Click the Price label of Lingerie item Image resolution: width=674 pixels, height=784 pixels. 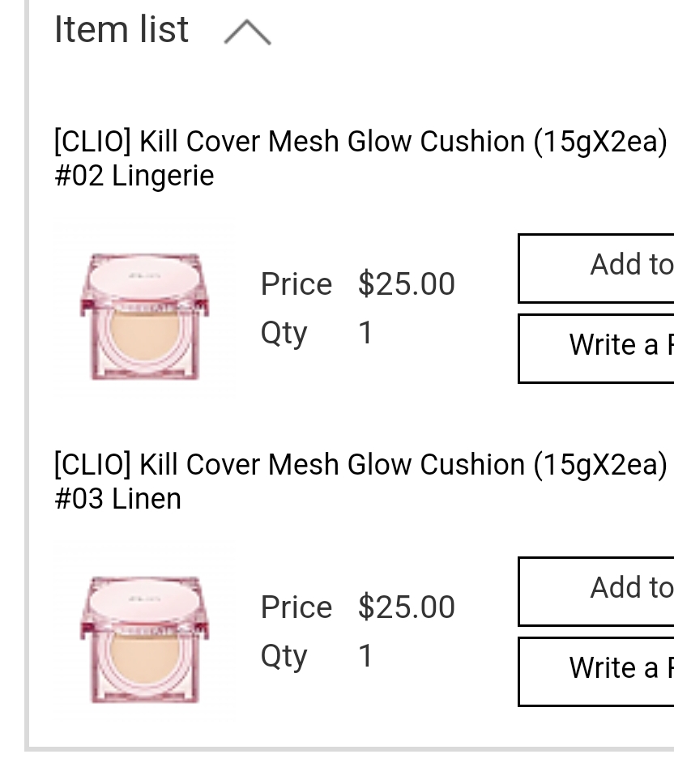coord(296,284)
